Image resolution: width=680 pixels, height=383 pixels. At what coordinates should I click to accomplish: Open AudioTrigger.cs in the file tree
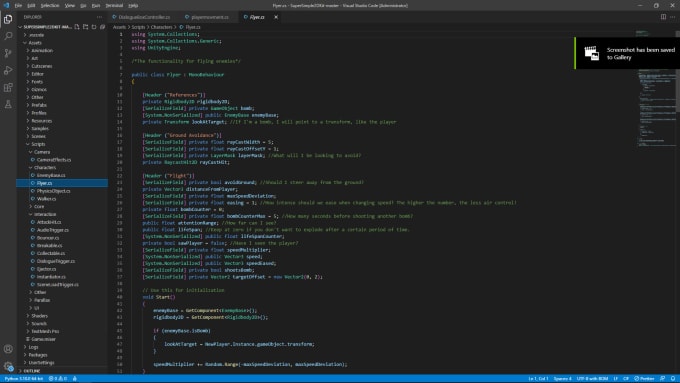pyautogui.click(x=52, y=230)
